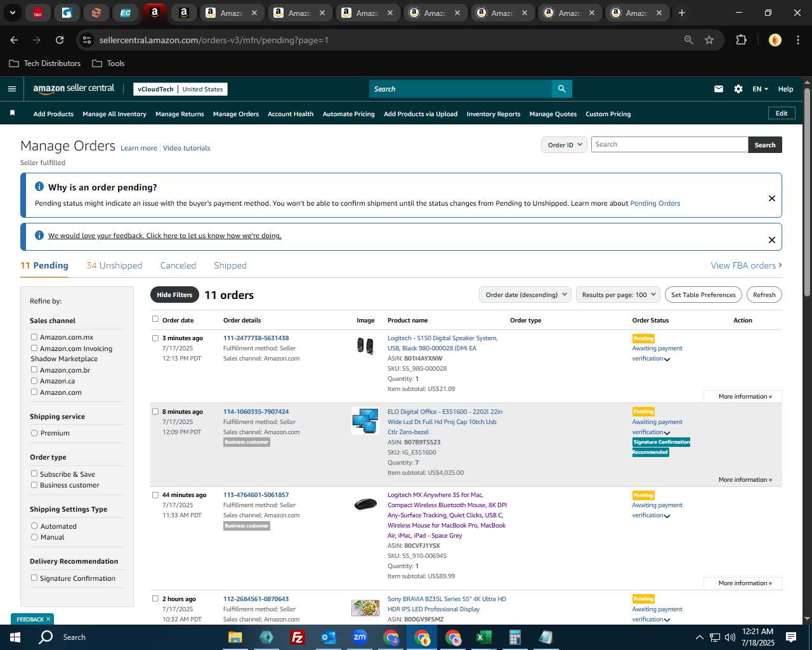Viewport: 812px width, 650px height.
Task: Open the Logitech S150 speaker product thumbnail
Action: coord(365,346)
